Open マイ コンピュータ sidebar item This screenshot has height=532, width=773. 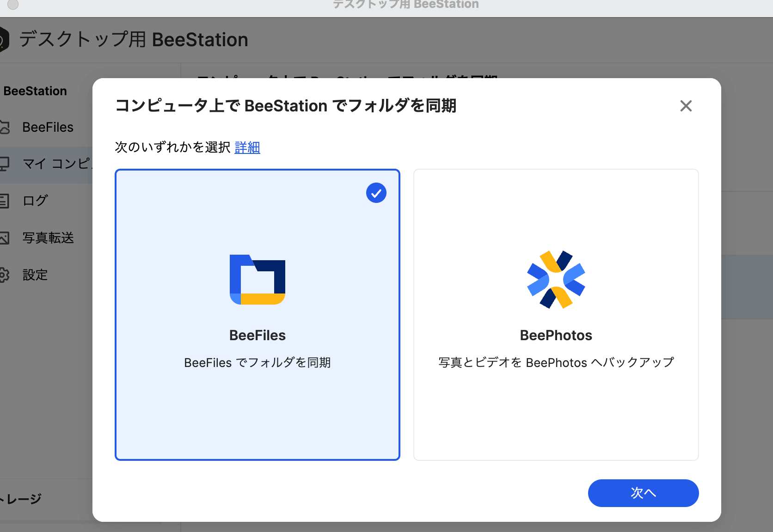(46, 164)
